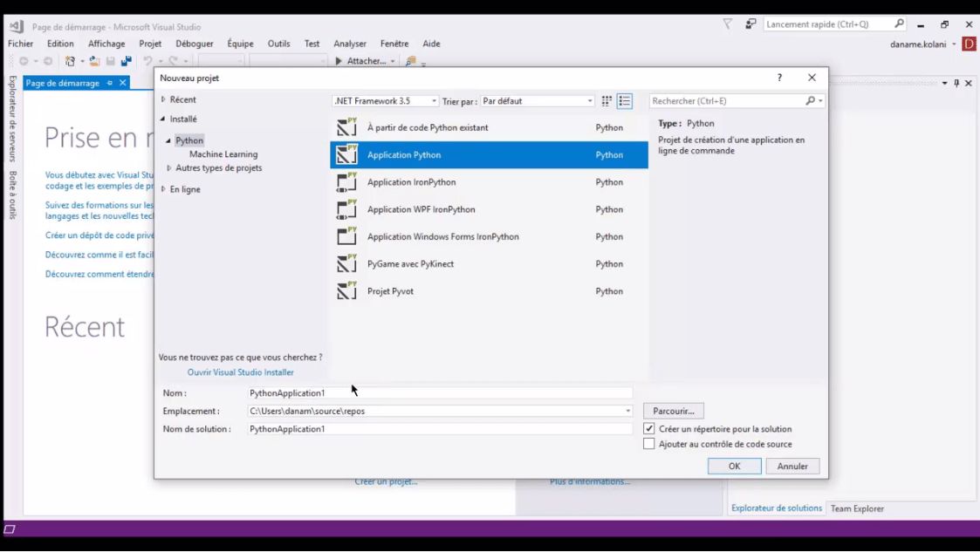The width and height of the screenshot is (980, 552).
Task: Open the Outils menu
Action: point(278,44)
